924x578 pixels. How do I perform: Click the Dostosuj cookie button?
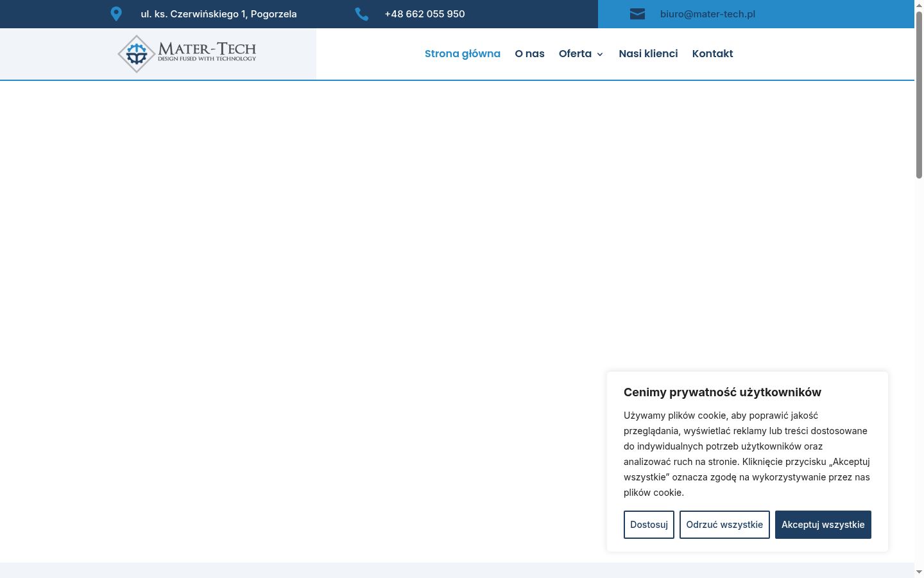point(649,525)
